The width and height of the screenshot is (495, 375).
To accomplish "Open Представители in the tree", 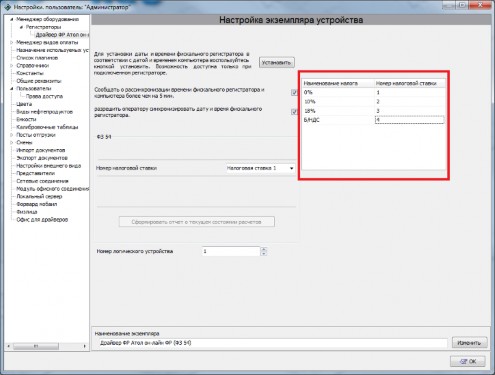I will 36,173.
